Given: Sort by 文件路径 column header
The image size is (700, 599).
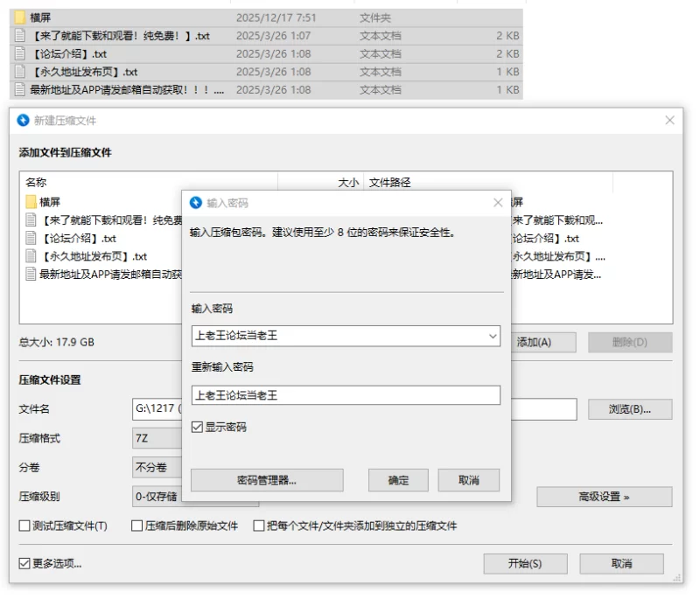Looking at the screenshot, I should pyautogui.click(x=389, y=183).
